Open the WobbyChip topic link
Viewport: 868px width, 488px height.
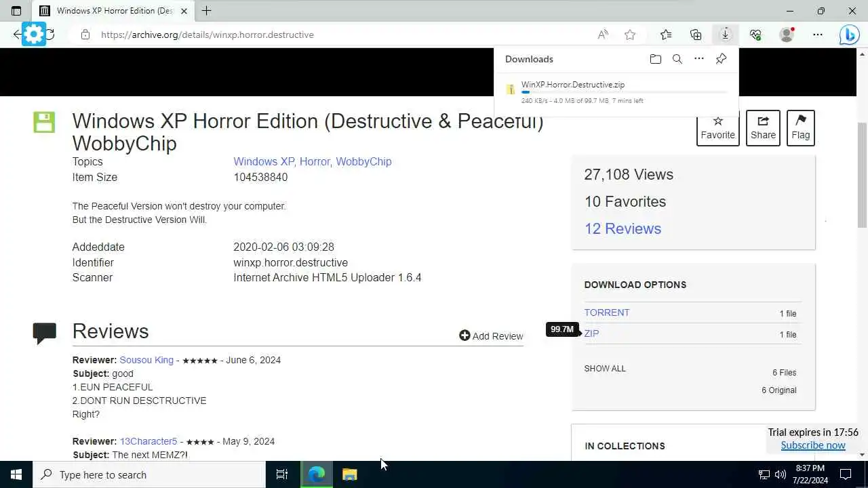coord(363,161)
